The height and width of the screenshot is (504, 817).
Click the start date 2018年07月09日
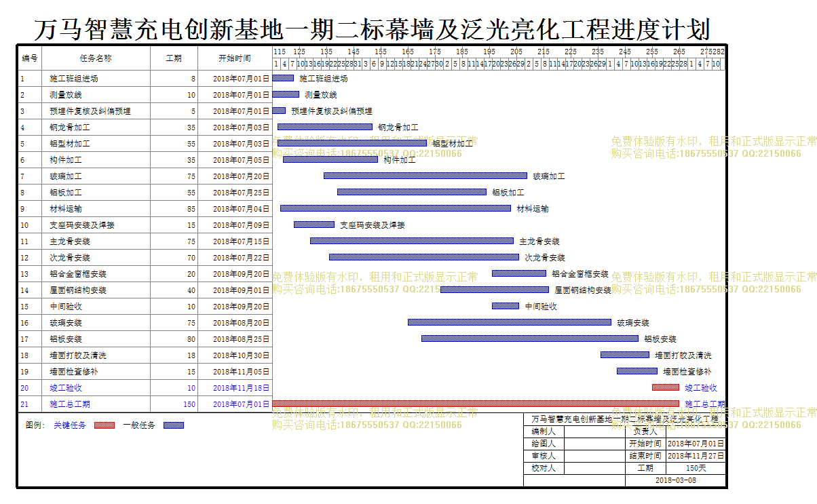(241, 225)
